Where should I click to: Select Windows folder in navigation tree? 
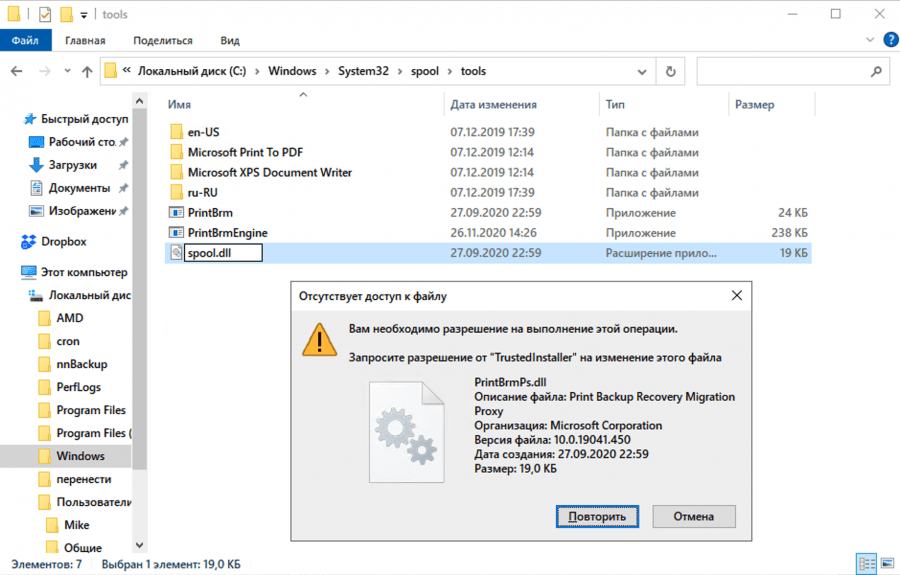(80, 456)
